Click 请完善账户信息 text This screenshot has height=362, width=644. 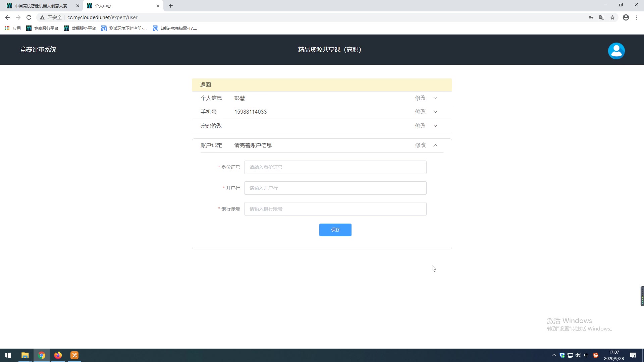pyautogui.click(x=253, y=145)
